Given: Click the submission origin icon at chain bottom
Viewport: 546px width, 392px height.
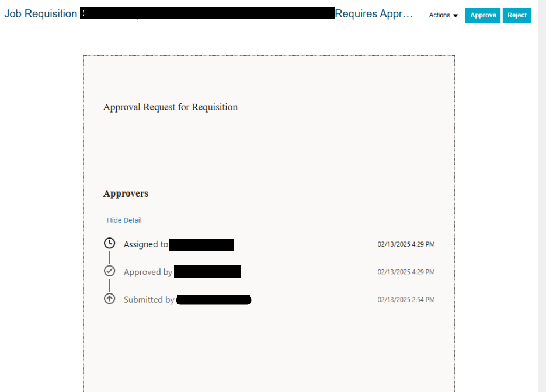Looking at the screenshot, I should pos(109,299).
